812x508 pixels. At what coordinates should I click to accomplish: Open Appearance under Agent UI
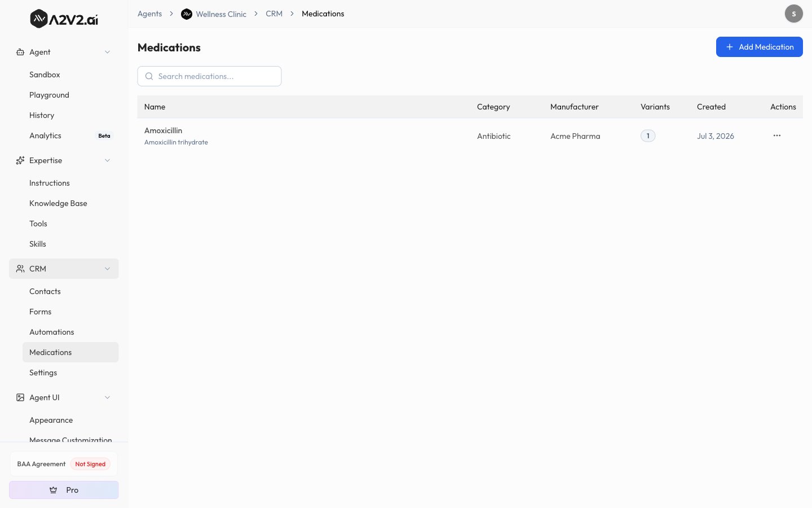(x=70, y=420)
